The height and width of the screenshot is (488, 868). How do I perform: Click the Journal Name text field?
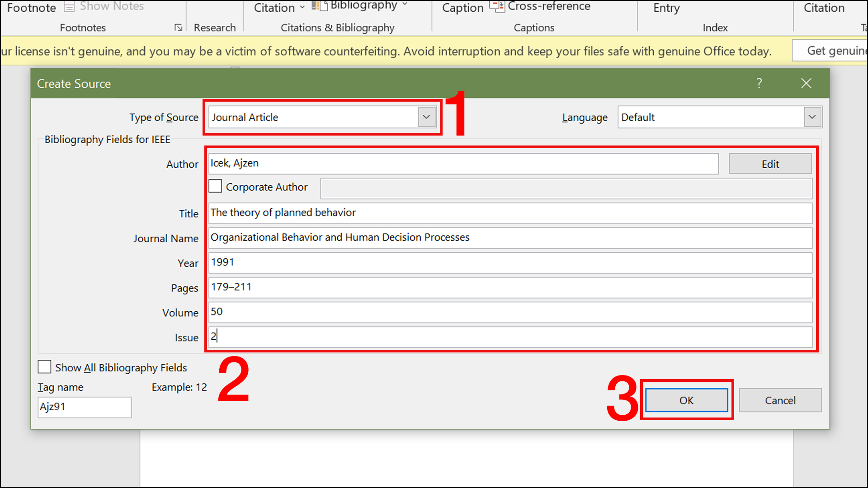click(509, 238)
